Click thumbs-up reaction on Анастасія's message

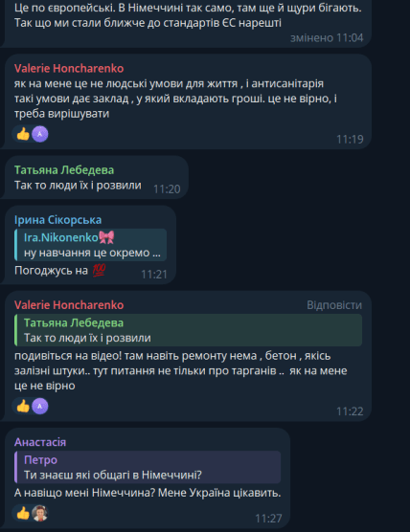coord(23,513)
